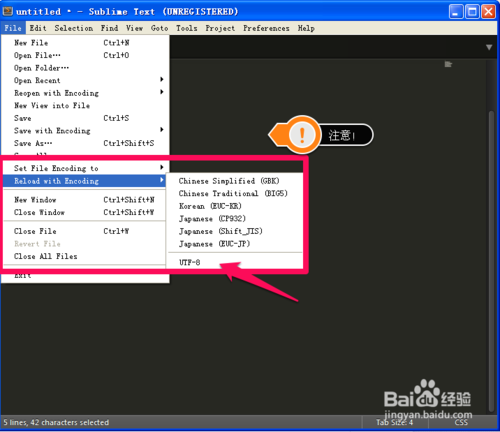500x432 pixels.
Task: Click the Sublime Text title bar icon
Action: 7,11
